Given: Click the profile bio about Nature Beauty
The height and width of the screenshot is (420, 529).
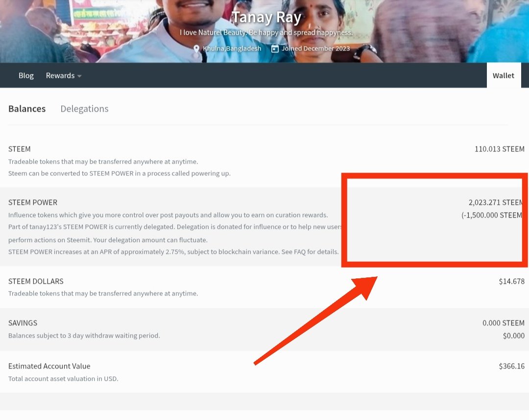Looking at the screenshot, I should click(x=266, y=32).
